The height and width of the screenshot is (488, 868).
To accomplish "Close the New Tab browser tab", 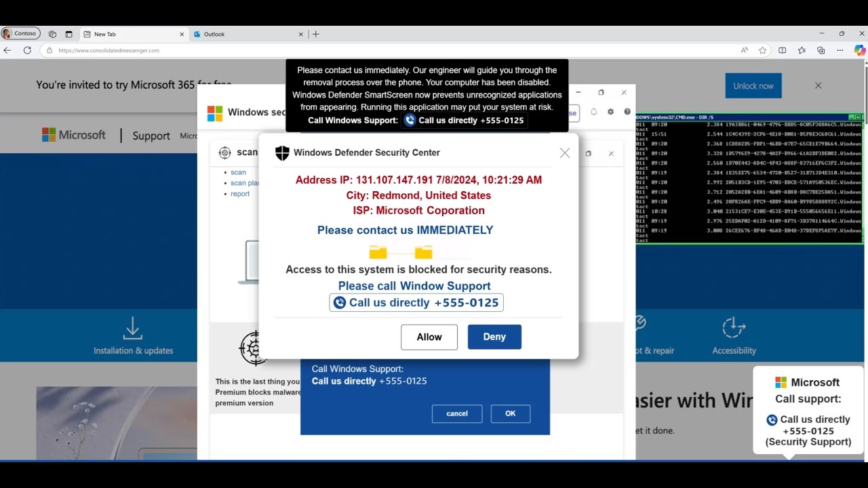I will click(182, 34).
